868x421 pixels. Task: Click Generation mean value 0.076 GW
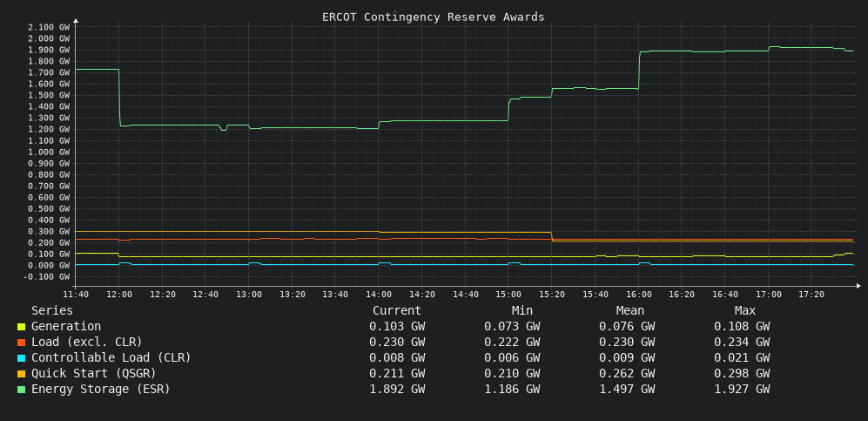627,326
